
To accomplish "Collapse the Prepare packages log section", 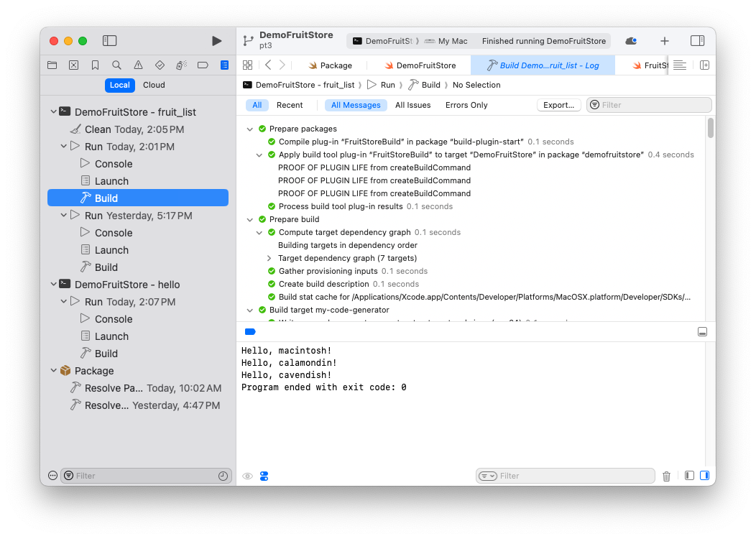I will (x=250, y=129).
